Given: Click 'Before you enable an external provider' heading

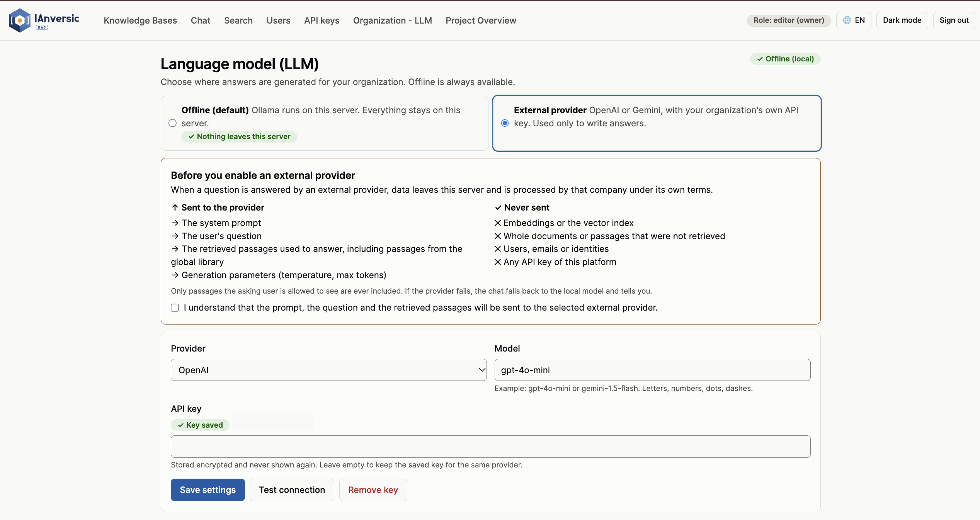Looking at the screenshot, I should coord(263,175).
